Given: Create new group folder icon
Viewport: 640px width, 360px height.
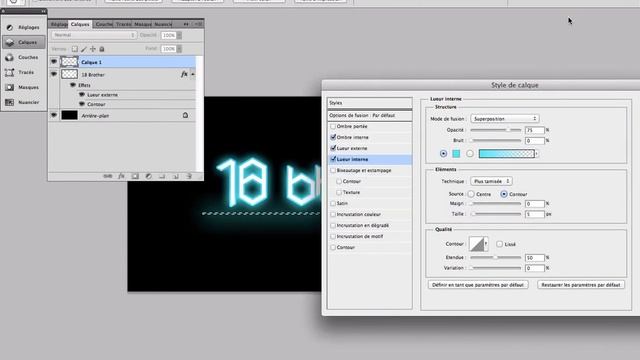Looking at the screenshot, I should 162,176.
